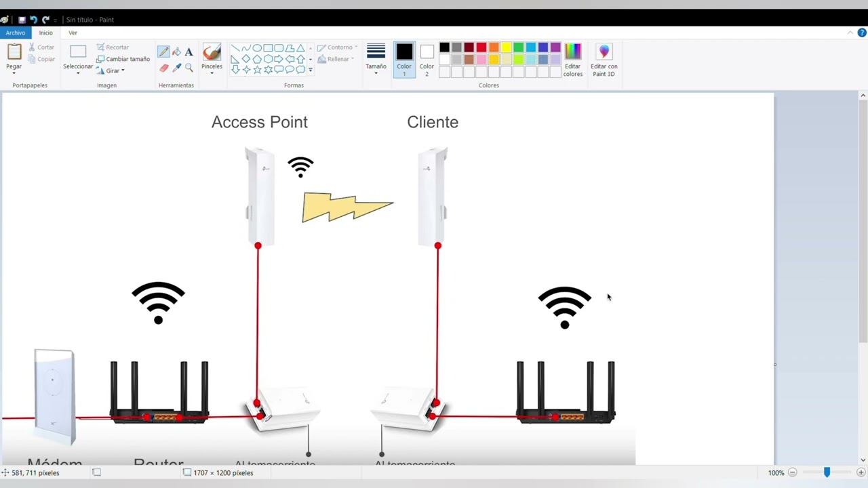Viewport: 868px width, 488px height.
Task: Open Customize Quick Access Toolbar arrow
Action: point(55,20)
